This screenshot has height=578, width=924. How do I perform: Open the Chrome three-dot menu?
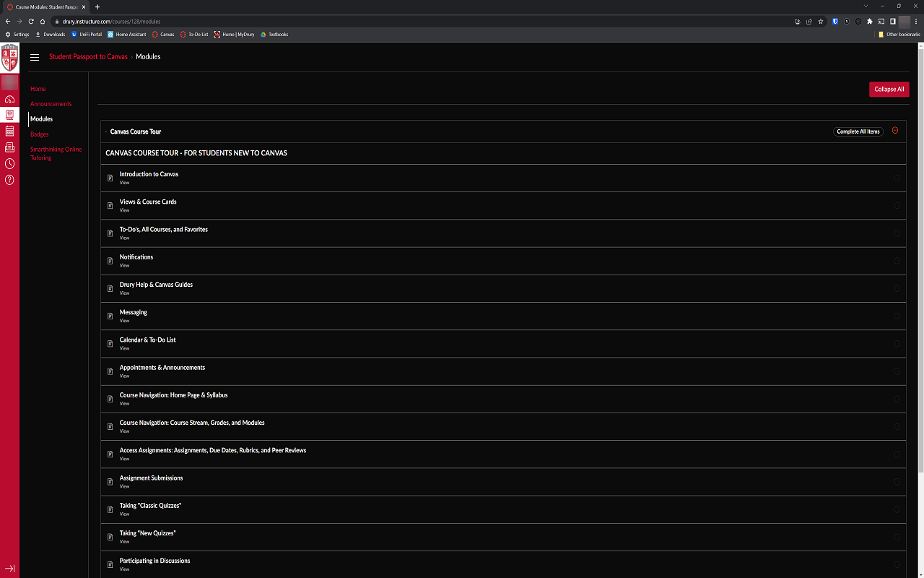917,22
